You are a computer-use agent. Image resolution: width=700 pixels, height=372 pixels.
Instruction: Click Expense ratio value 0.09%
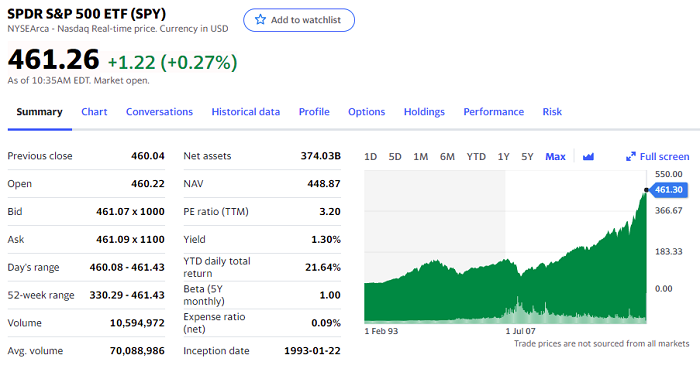326,323
